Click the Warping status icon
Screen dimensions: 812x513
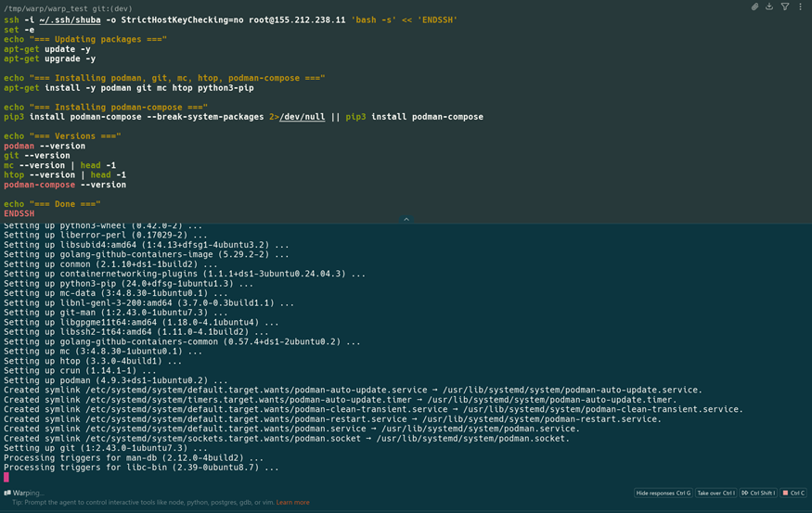click(x=7, y=494)
